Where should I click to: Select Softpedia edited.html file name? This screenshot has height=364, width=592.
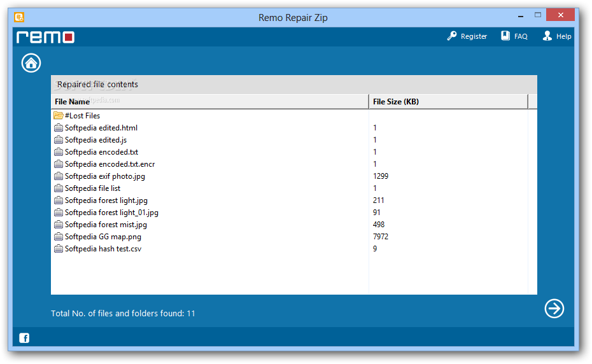[101, 128]
